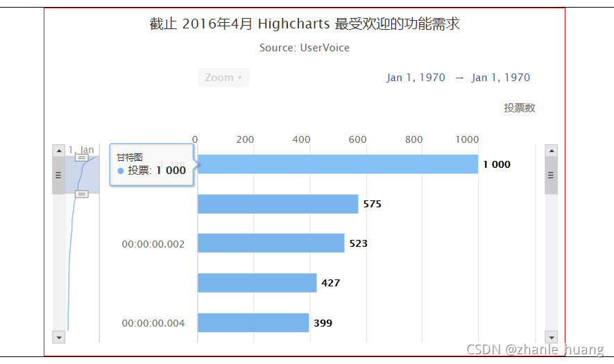Click the 400 axis tick label

pyautogui.click(x=302, y=139)
